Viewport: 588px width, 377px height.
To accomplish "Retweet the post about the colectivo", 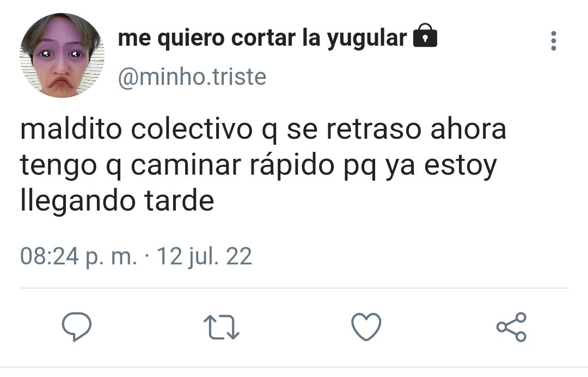I will (221, 327).
